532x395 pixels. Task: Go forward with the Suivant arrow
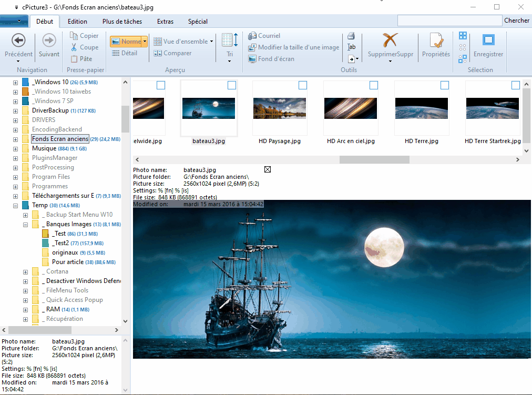(x=49, y=40)
